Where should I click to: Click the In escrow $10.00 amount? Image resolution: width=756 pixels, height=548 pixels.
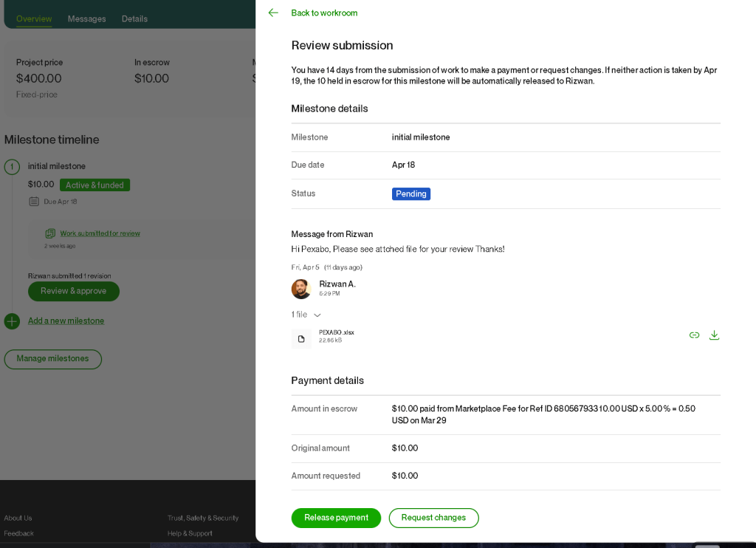tap(151, 78)
